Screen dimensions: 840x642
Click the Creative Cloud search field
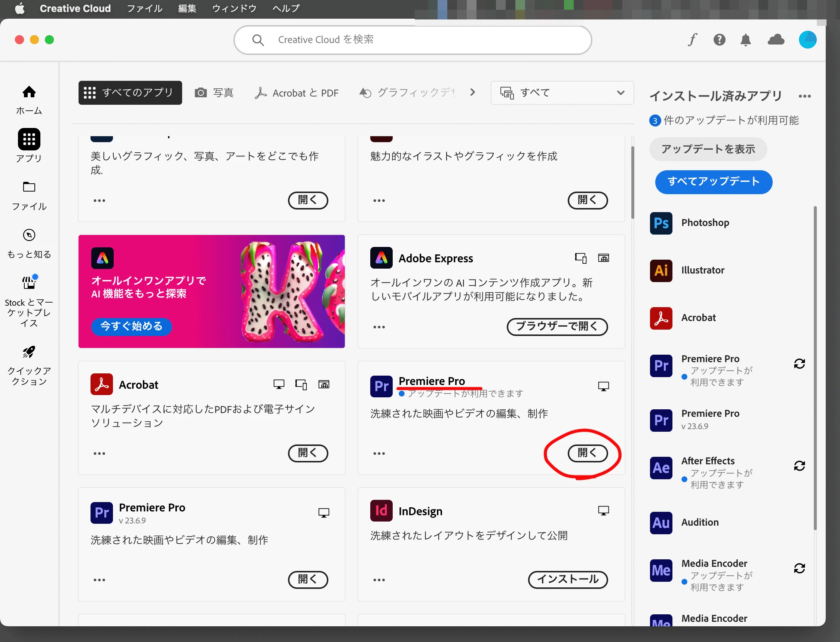[413, 40]
